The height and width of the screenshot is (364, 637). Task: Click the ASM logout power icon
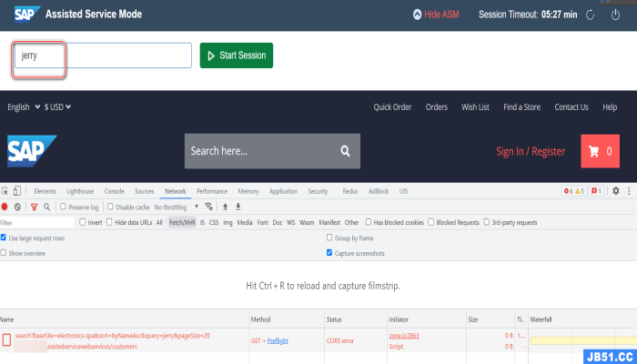pyautogui.click(x=615, y=15)
